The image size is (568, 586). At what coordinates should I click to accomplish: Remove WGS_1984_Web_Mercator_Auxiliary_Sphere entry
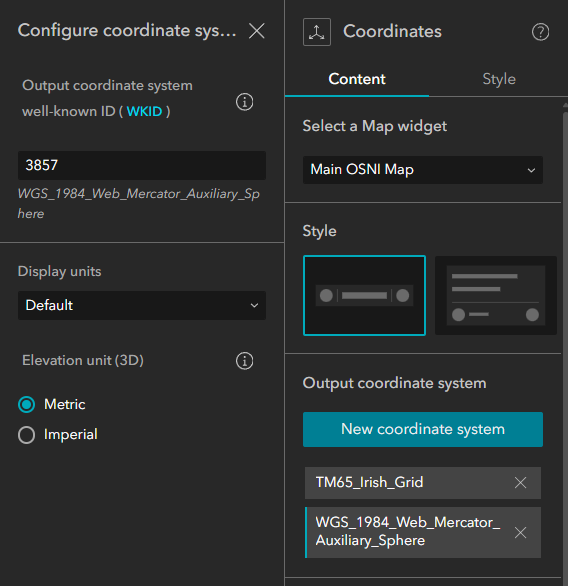coord(520,532)
